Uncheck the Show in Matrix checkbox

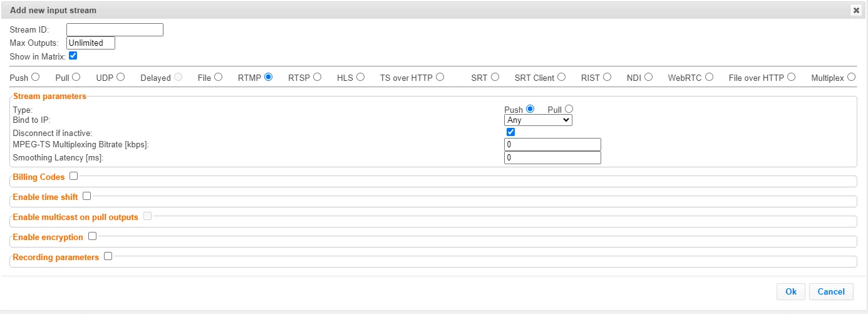[x=73, y=56]
